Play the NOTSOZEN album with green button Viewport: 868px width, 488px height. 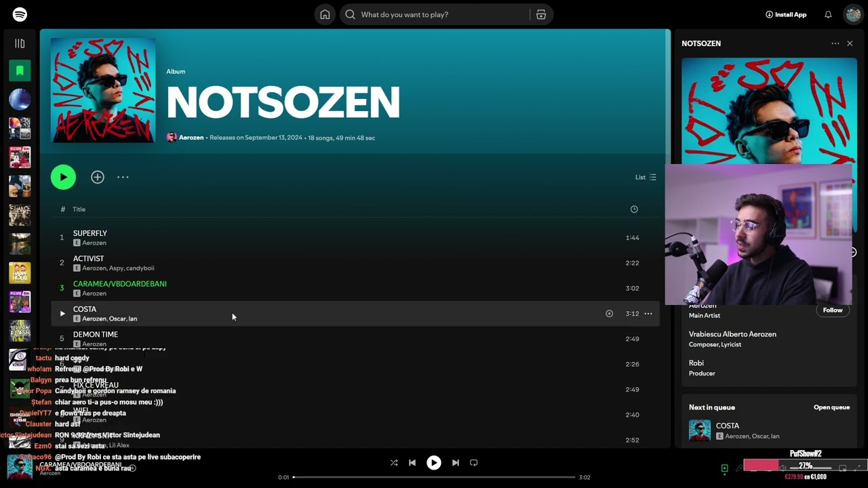tap(63, 177)
